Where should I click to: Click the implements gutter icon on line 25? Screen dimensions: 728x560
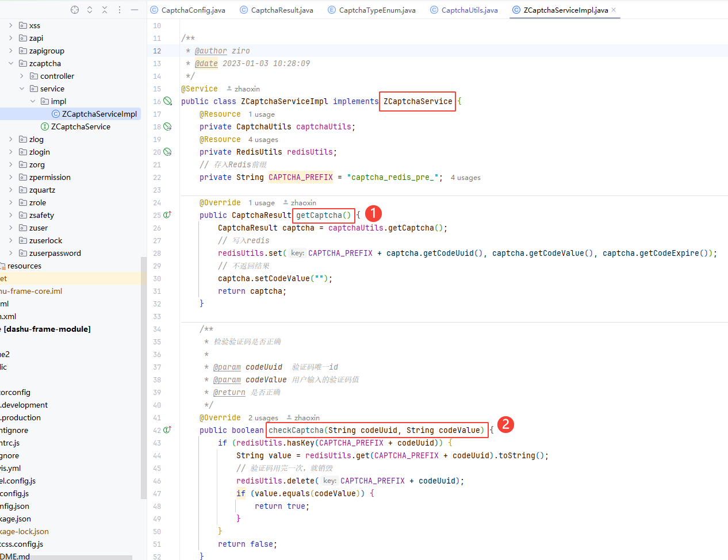(167, 215)
